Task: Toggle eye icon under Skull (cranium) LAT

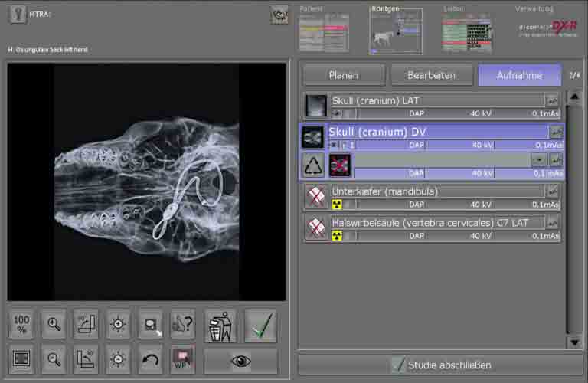Action: [x=337, y=113]
